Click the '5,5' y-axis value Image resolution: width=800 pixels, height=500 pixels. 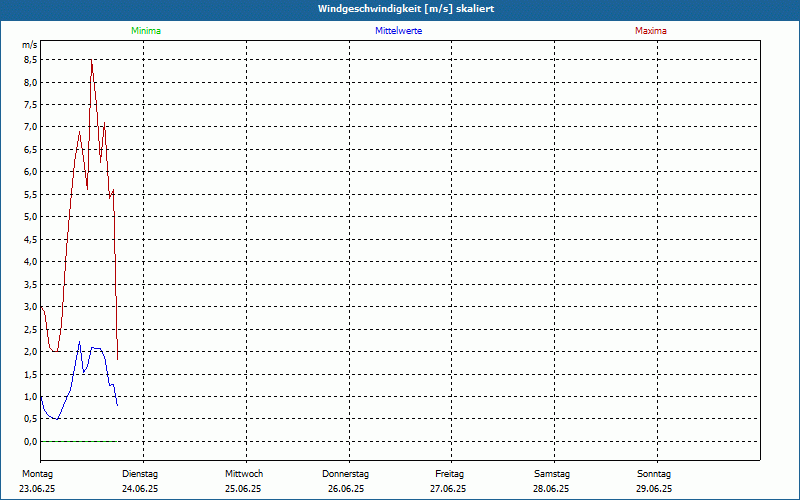coord(31,194)
